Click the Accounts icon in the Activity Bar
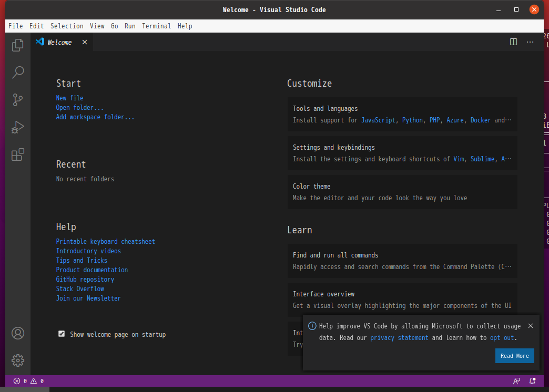Screen dimensions: 549x392 click(x=17, y=333)
